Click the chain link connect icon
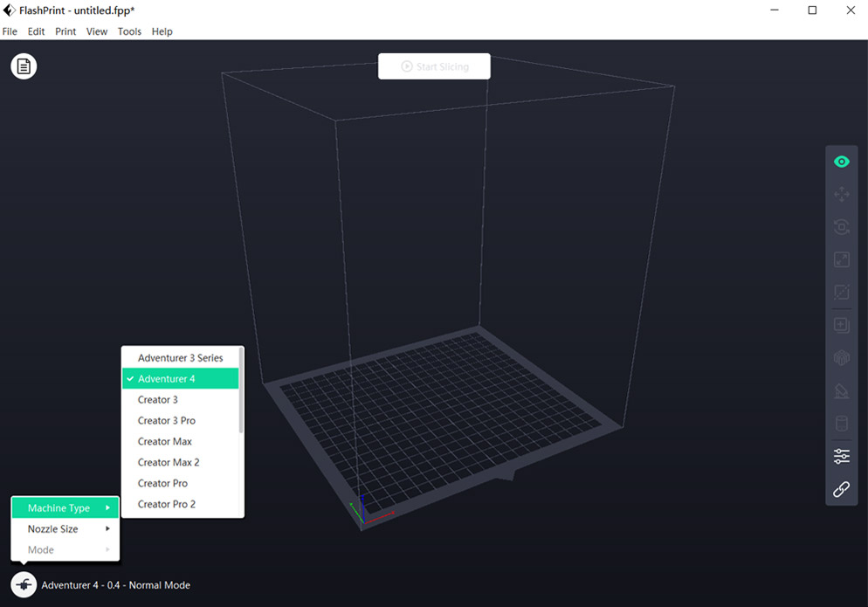Viewport: 868px width, 607px height. 842,489
